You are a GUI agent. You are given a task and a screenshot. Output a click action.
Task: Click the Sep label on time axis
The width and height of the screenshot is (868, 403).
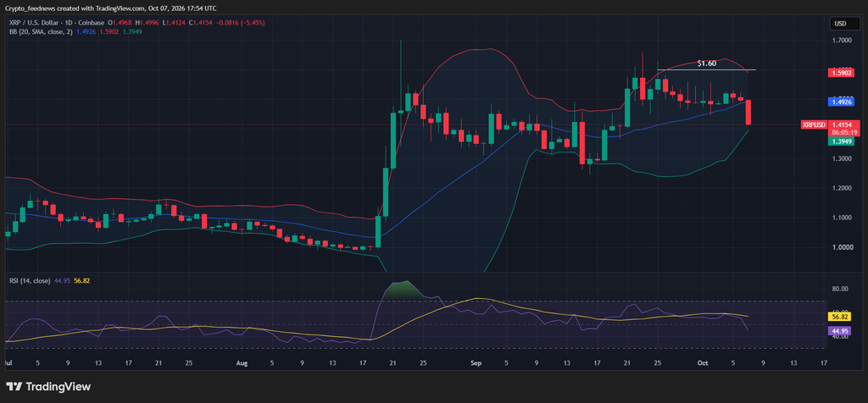click(476, 363)
